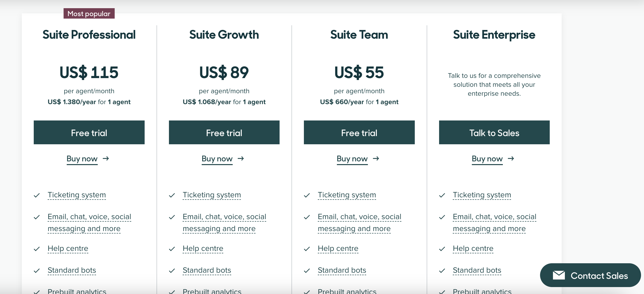Click the Contact Sales button
Screen dimensions: 644x294
click(x=590, y=275)
